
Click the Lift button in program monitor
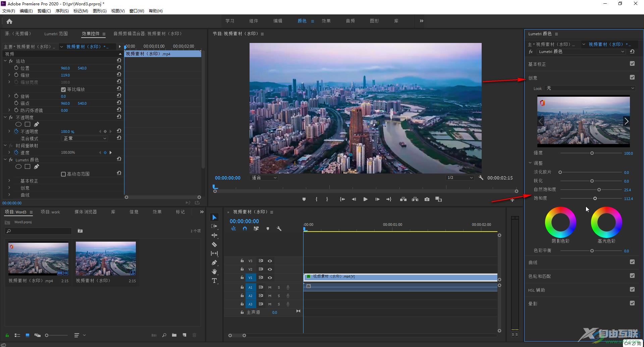pos(403,199)
